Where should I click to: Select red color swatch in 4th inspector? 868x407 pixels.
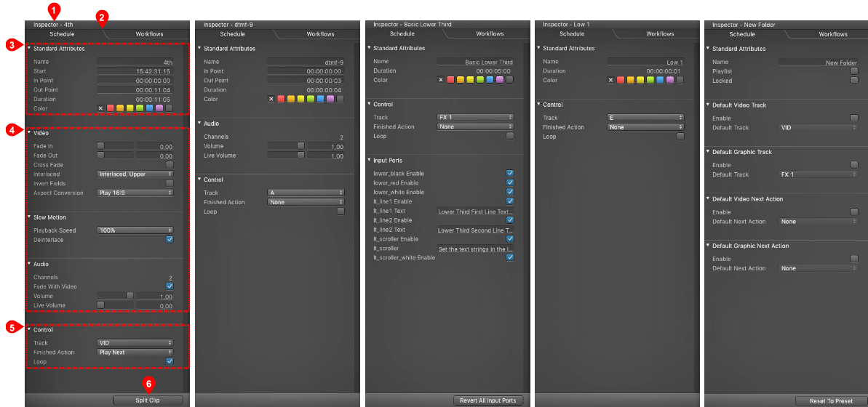coord(110,108)
